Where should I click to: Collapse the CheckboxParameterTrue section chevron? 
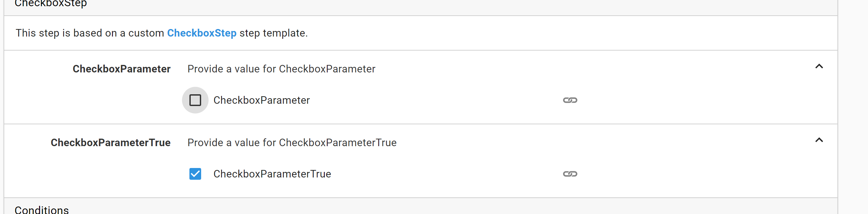pos(819,140)
